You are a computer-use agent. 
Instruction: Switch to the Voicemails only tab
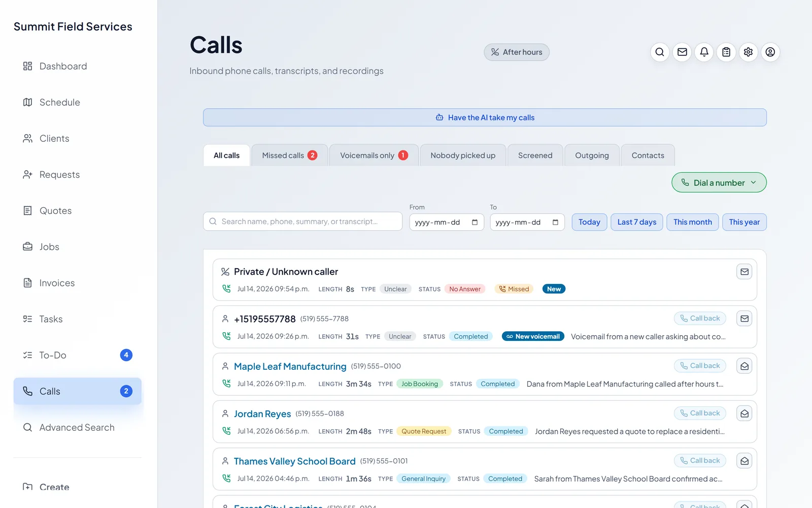coord(374,155)
